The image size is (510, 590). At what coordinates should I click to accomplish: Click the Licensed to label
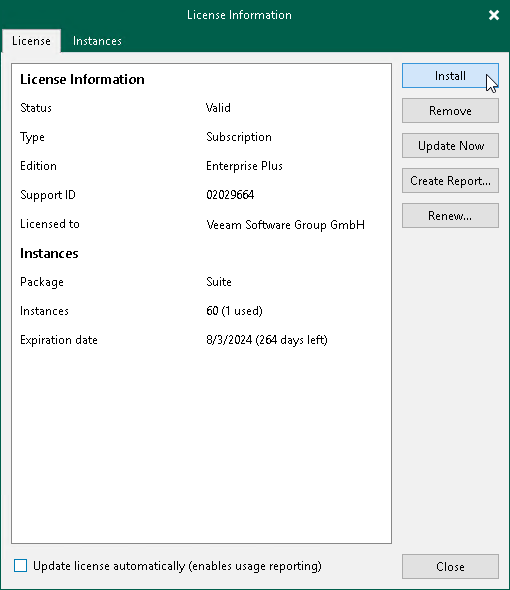coord(50,224)
